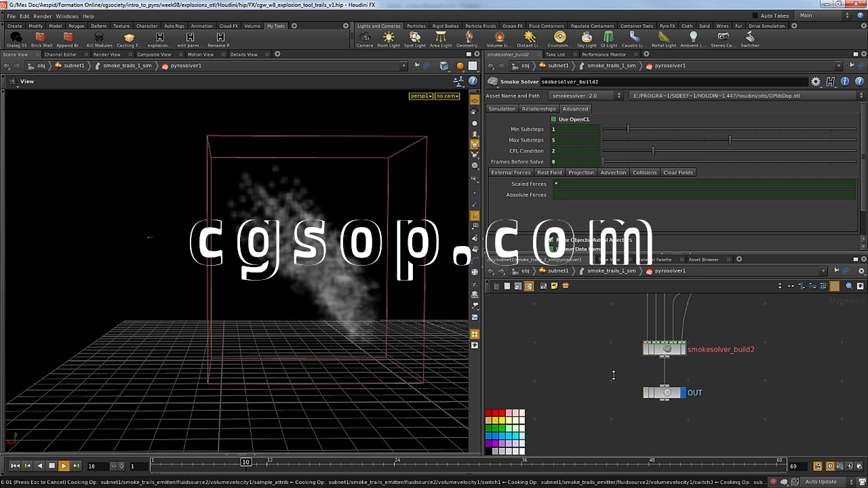Click the smokesolver_build2 node
This screenshot has height=488, width=868.
pos(665,348)
